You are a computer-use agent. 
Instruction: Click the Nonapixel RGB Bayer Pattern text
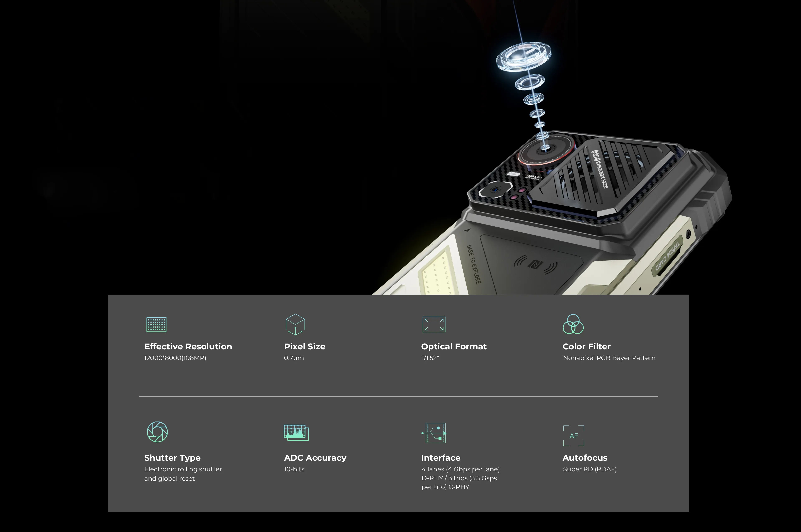click(609, 358)
